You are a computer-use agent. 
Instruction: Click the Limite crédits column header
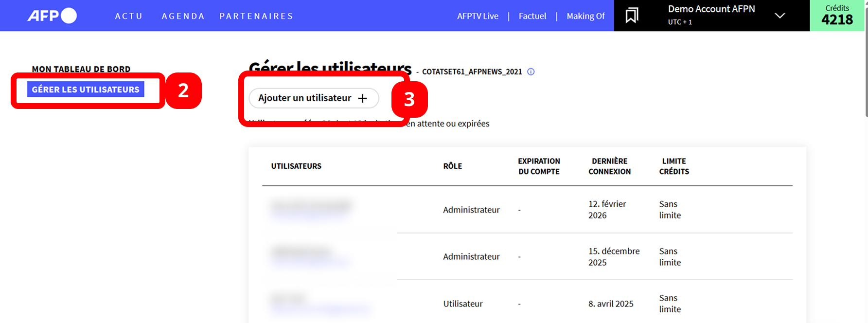pyautogui.click(x=674, y=166)
